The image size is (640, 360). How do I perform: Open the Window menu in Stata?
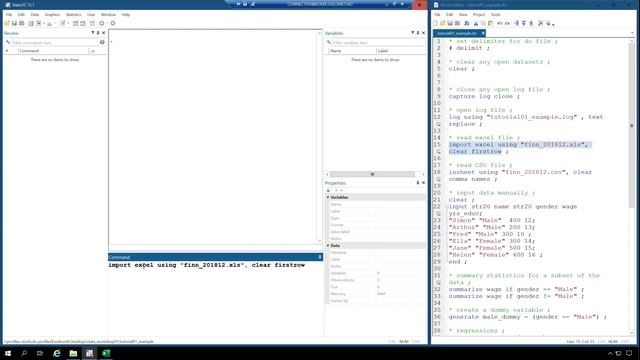(x=108, y=14)
